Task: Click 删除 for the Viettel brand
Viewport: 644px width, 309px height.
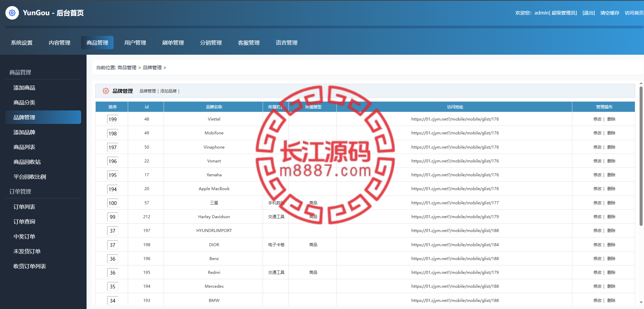Action: pyautogui.click(x=611, y=119)
